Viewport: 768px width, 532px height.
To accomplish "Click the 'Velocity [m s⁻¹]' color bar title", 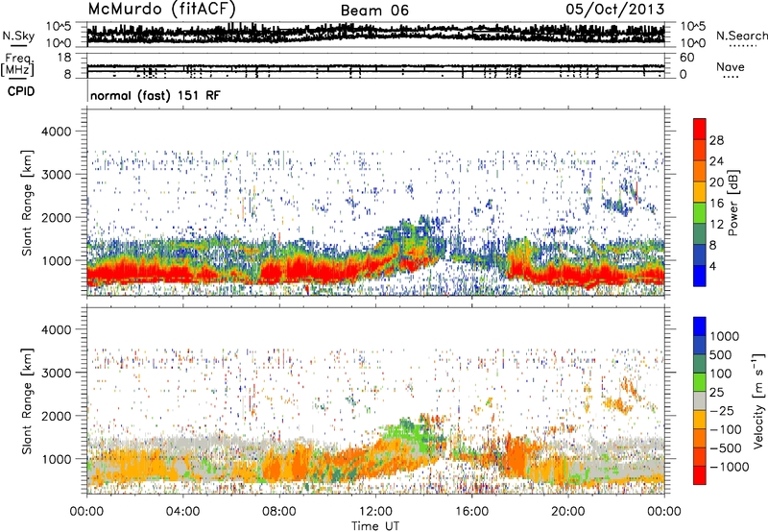I will (x=758, y=400).
